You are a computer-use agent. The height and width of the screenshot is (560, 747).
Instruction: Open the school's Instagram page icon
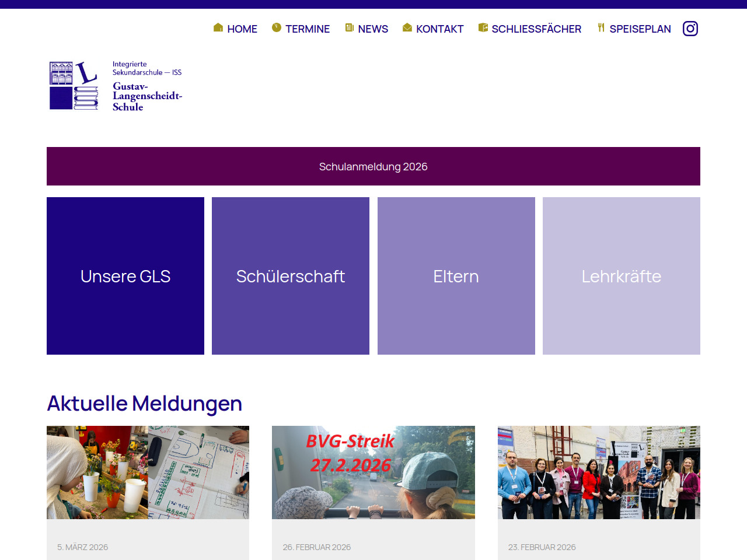click(690, 29)
